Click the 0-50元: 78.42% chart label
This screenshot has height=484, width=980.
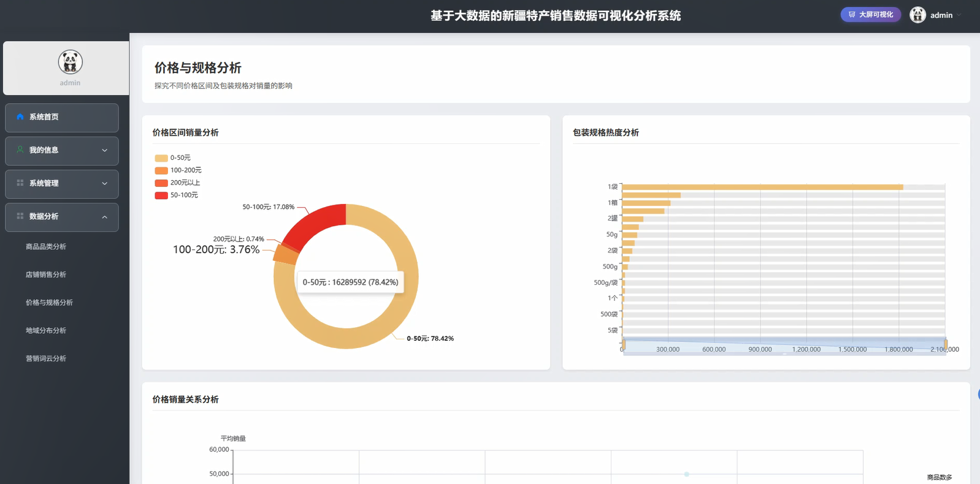[431, 338]
